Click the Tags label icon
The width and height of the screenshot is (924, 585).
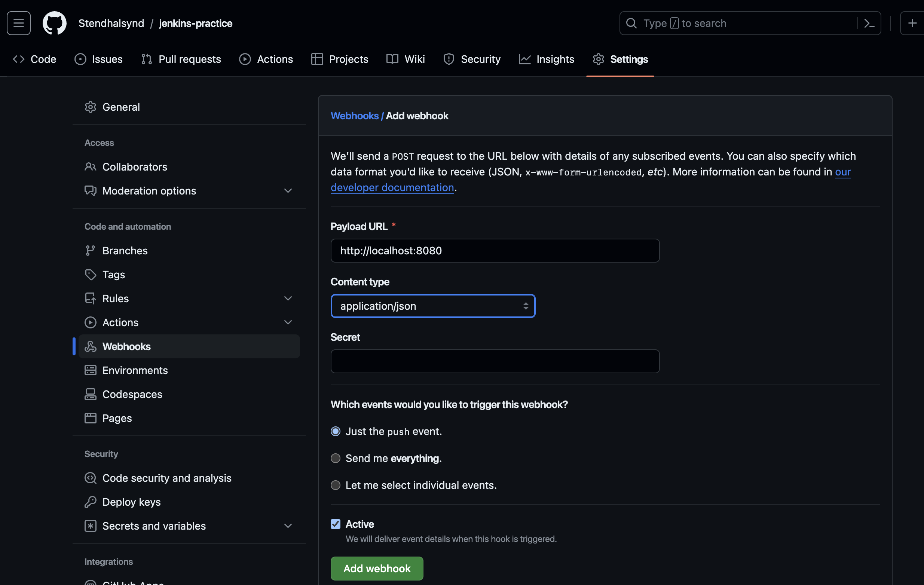coord(90,275)
